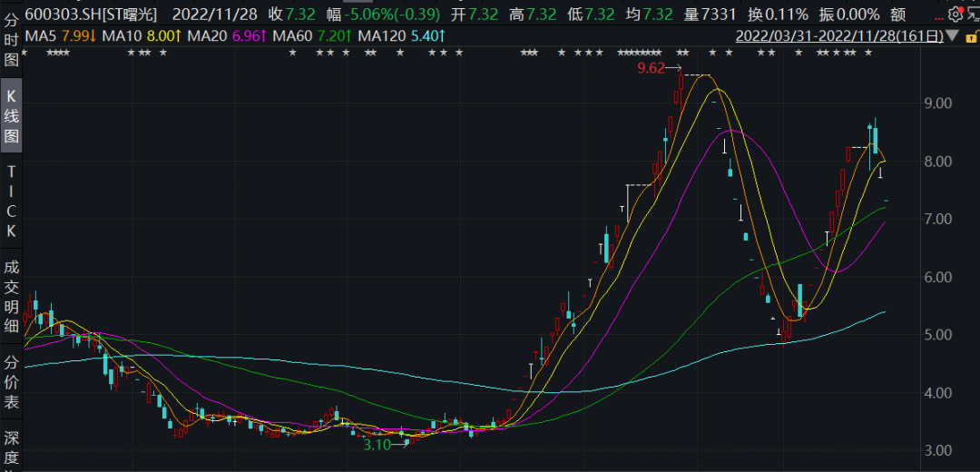Viewport: 980px width, 472px height.
Task: Open the TICK tab
Action: (12, 202)
